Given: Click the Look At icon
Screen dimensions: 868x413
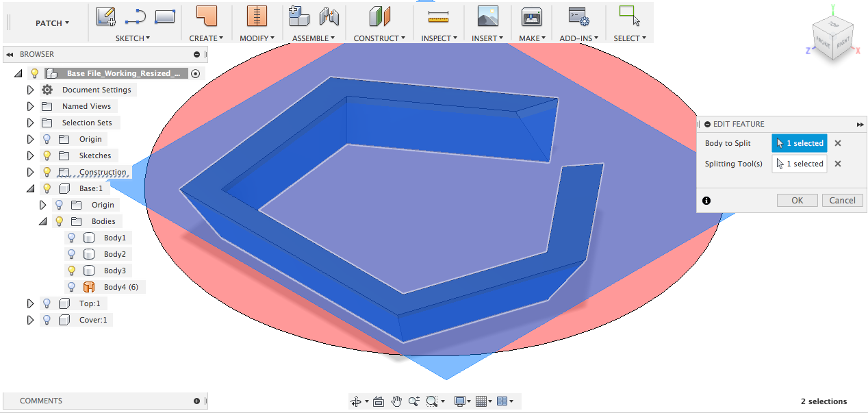Looking at the screenshot, I should click(379, 401).
